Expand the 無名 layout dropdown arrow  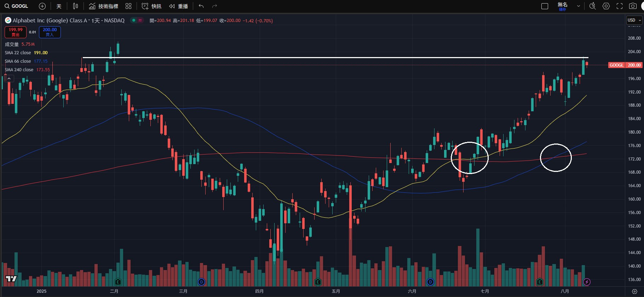click(x=579, y=6)
